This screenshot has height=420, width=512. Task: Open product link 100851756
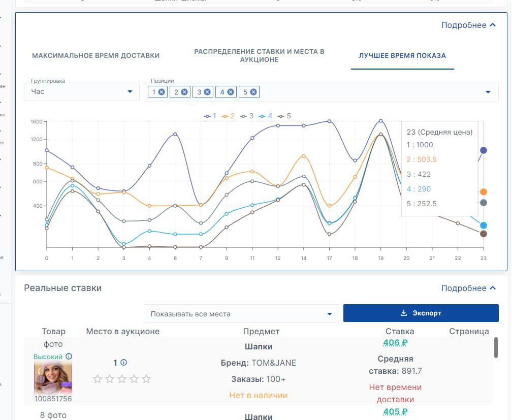(53, 399)
